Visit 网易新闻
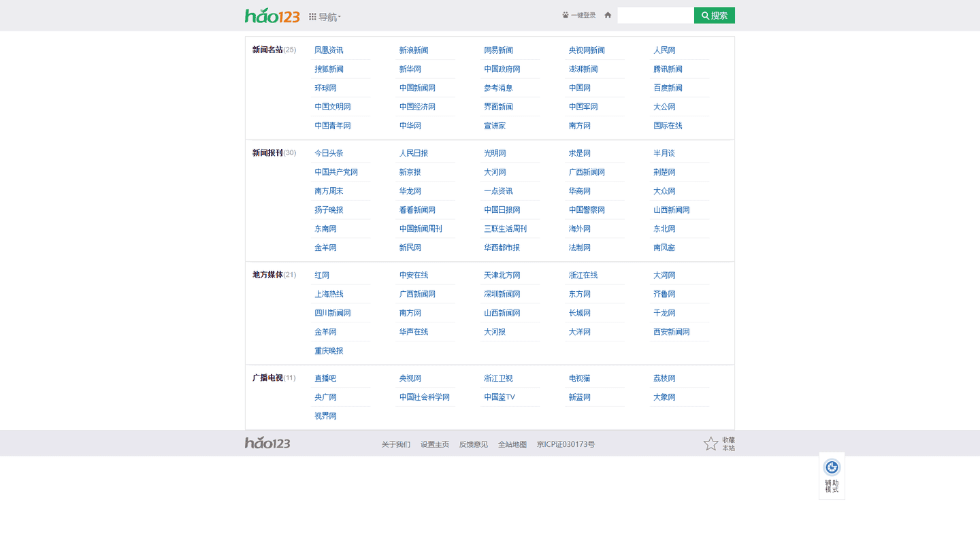The height and width of the screenshot is (551, 980). pos(498,50)
